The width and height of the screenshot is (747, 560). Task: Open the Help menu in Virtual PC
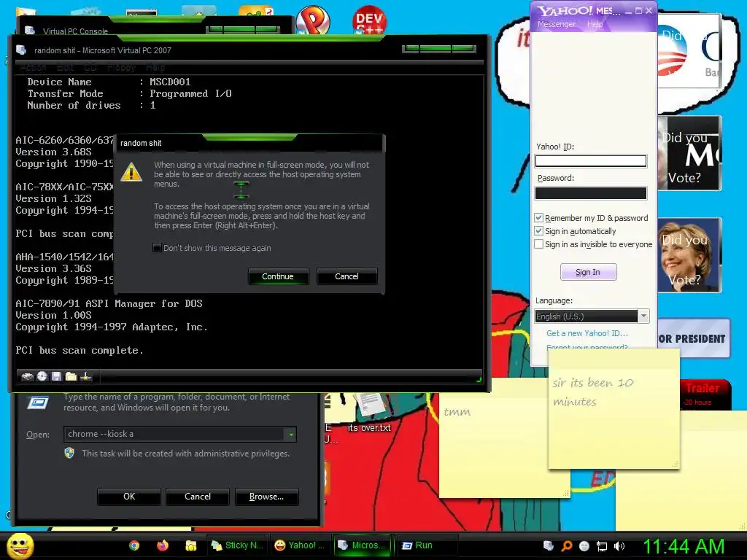coord(155,67)
